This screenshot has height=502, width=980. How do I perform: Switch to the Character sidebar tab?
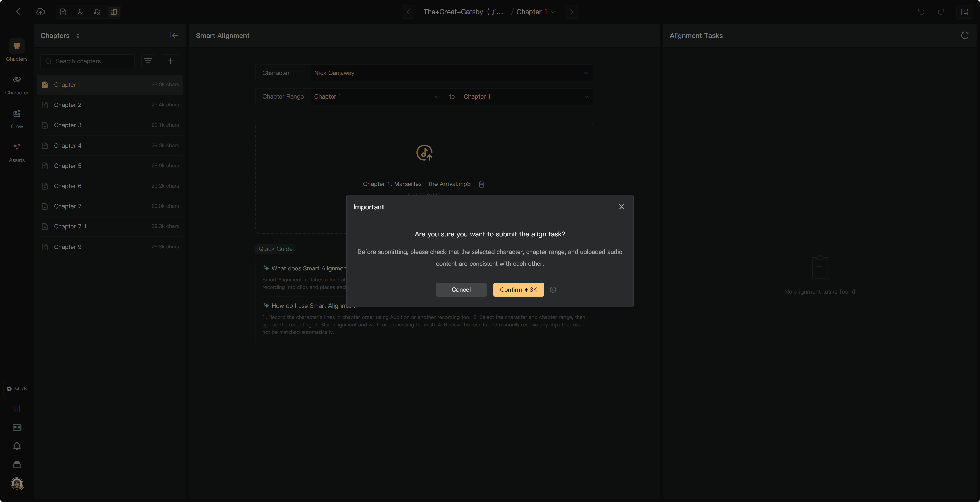coord(17,85)
